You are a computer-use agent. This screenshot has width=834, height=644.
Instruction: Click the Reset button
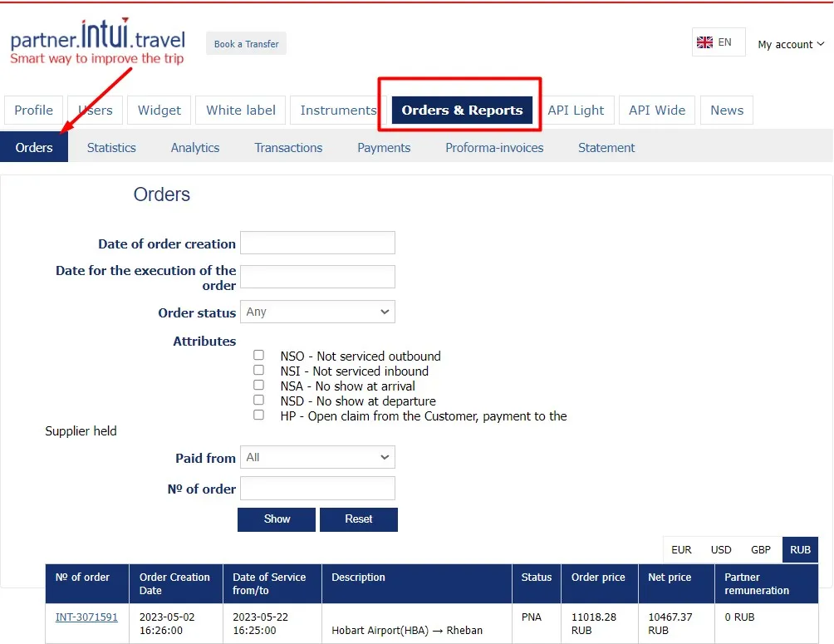pos(358,519)
